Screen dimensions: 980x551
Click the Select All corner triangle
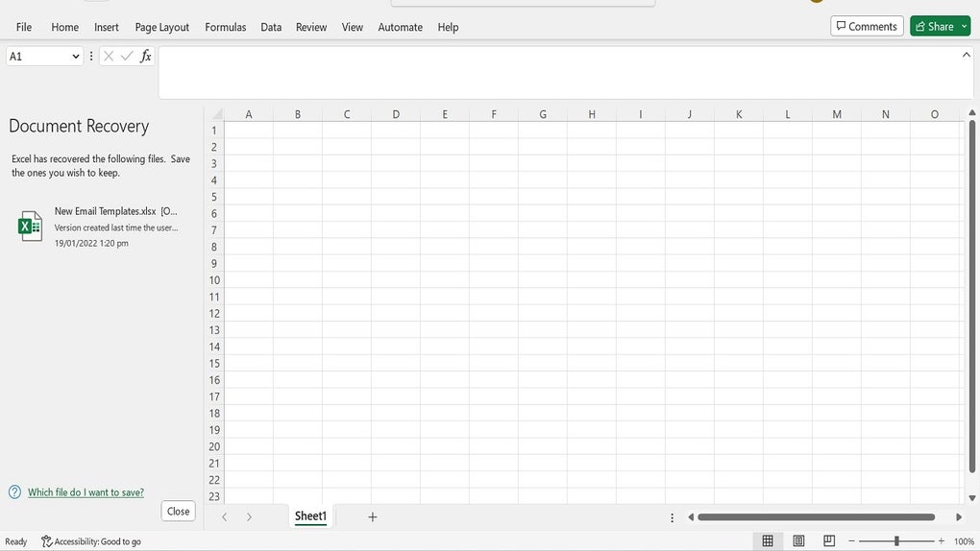coord(217,114)
